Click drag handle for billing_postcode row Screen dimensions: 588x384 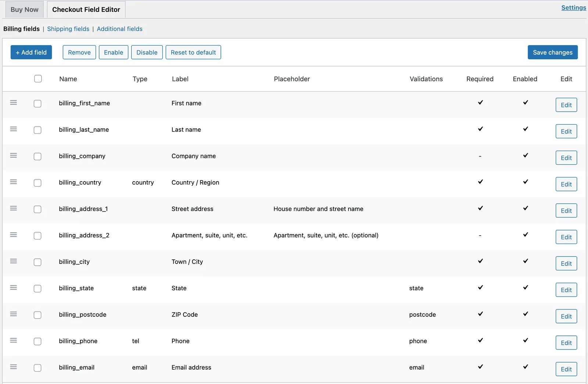14,314
